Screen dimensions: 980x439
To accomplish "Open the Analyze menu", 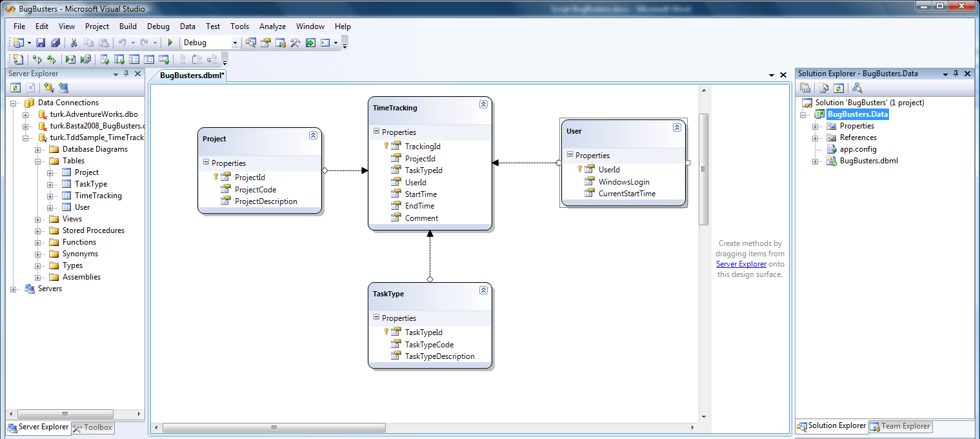I will click(x=272, y=26).
